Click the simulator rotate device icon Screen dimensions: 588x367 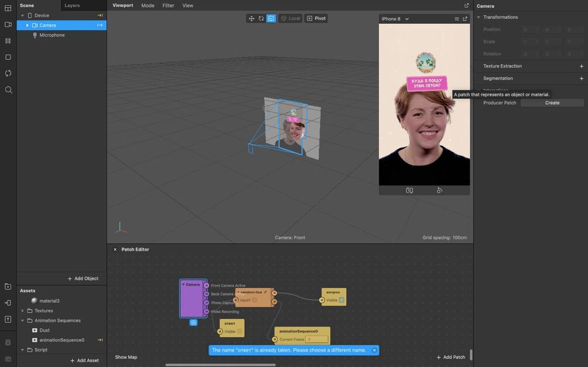coord(439,191)
